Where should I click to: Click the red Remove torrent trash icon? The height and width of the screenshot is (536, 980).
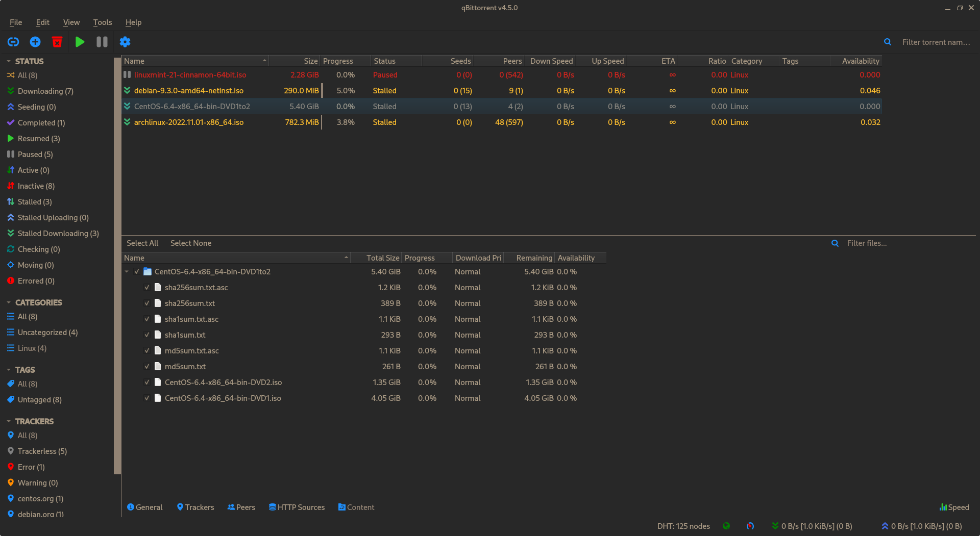pyautogui.click(x=57, y=42)
